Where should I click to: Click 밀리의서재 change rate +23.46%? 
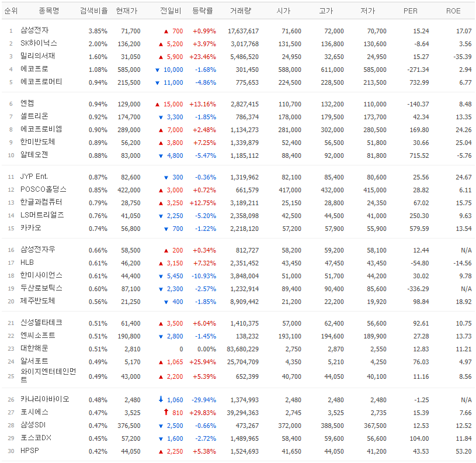(x=203, y=57)
